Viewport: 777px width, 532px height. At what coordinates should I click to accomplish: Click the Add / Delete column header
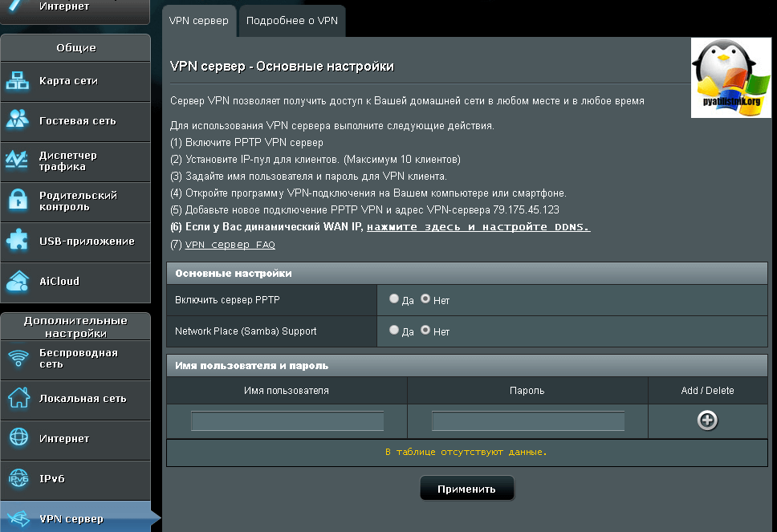point(707,390)
